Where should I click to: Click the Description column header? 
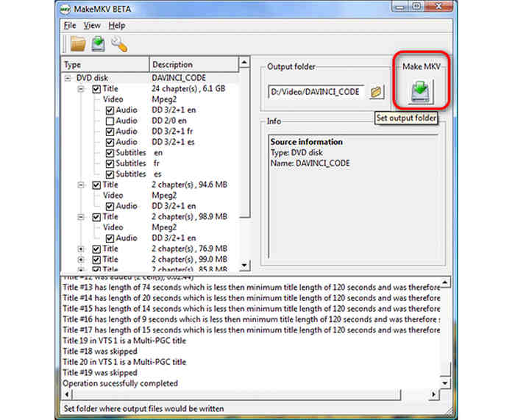click(x=193, y=65)
